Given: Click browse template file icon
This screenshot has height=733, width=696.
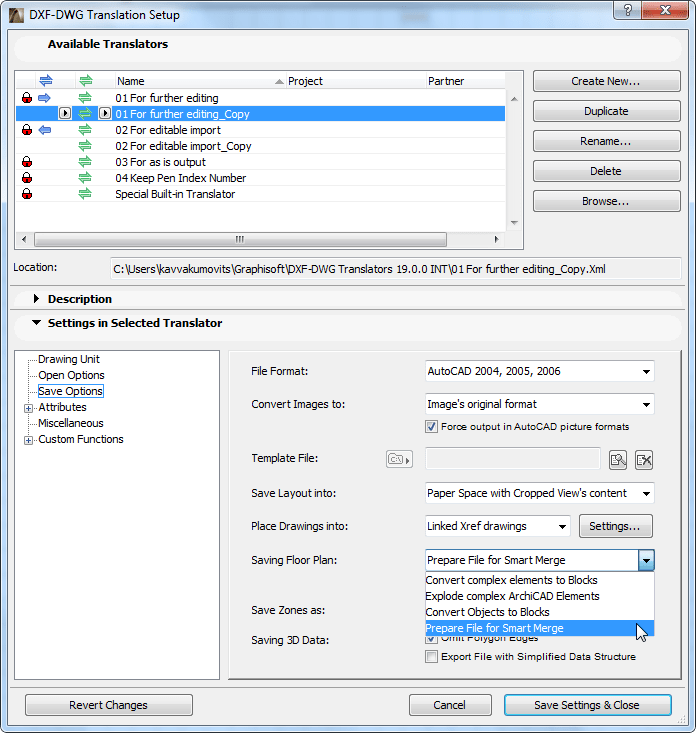Looking at the screenshot, I should 618,460.
